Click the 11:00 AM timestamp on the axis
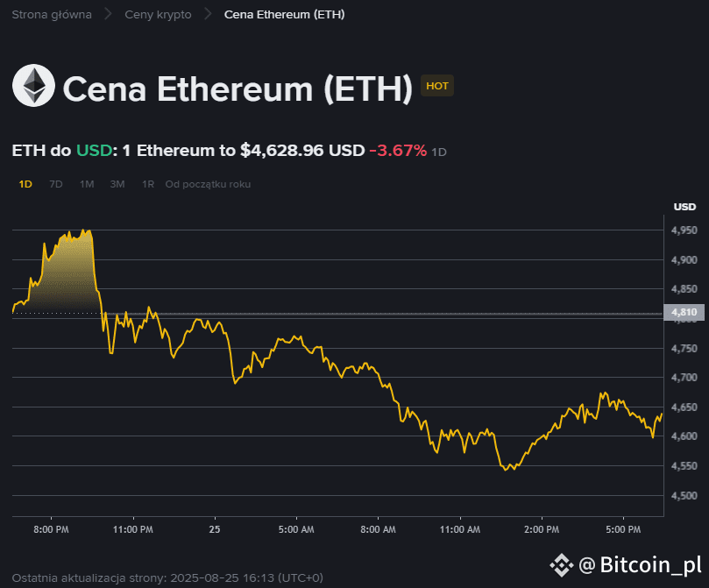The image size is (709, 588). click(x=459, y=529)
